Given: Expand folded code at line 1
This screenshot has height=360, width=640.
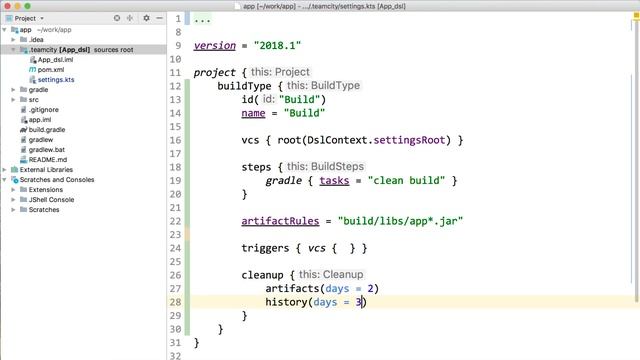Looking at the screenshot, I should click(202, 19).
